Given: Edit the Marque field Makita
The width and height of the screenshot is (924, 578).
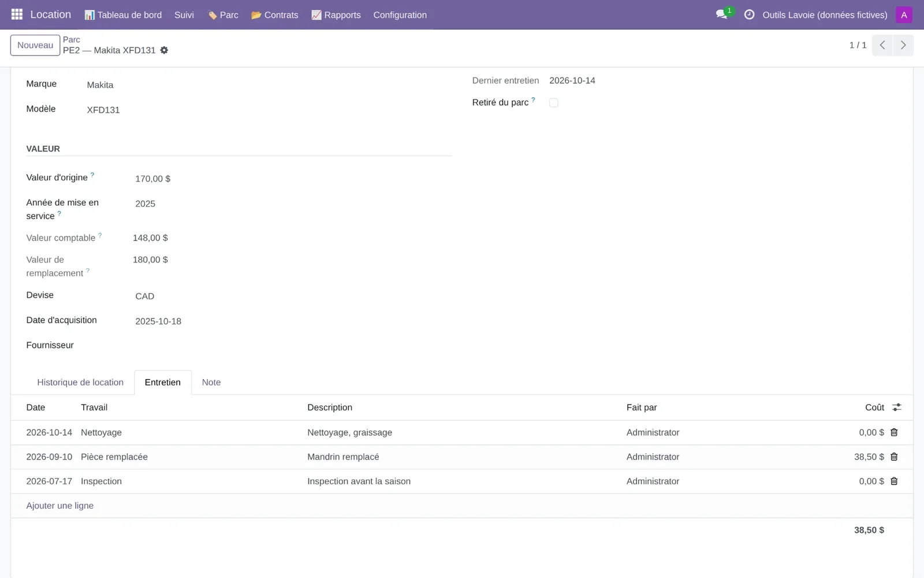Looking at the screenshot, I should (269, 85).
